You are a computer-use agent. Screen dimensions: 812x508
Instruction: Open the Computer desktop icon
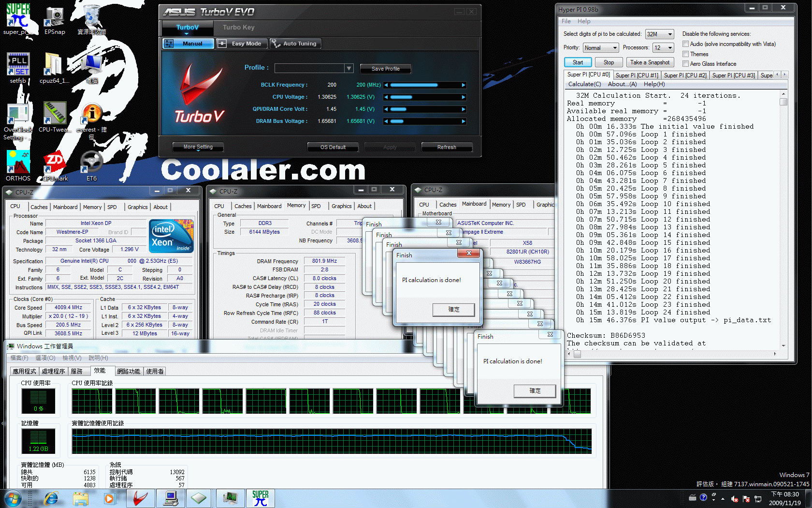coord(91,68)
